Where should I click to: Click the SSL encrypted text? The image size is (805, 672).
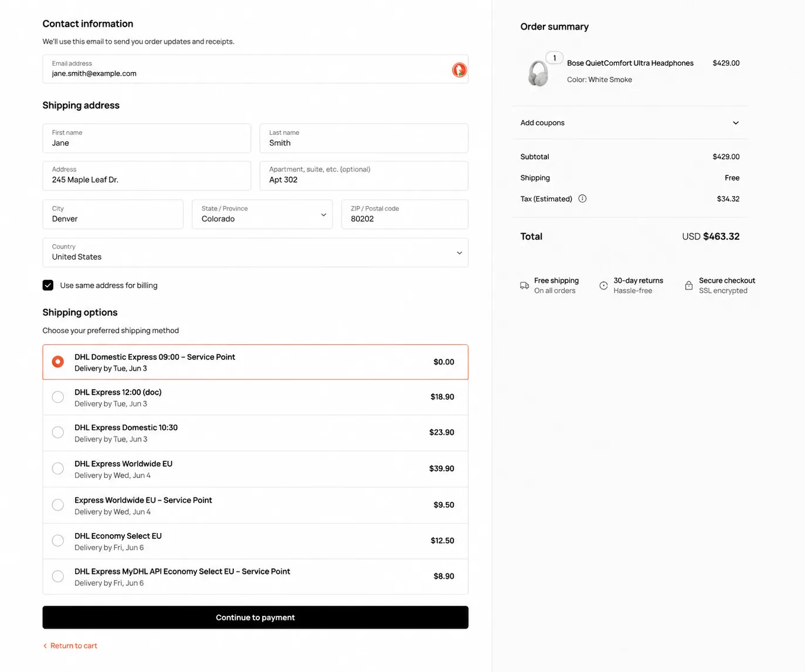coord(723,291)
